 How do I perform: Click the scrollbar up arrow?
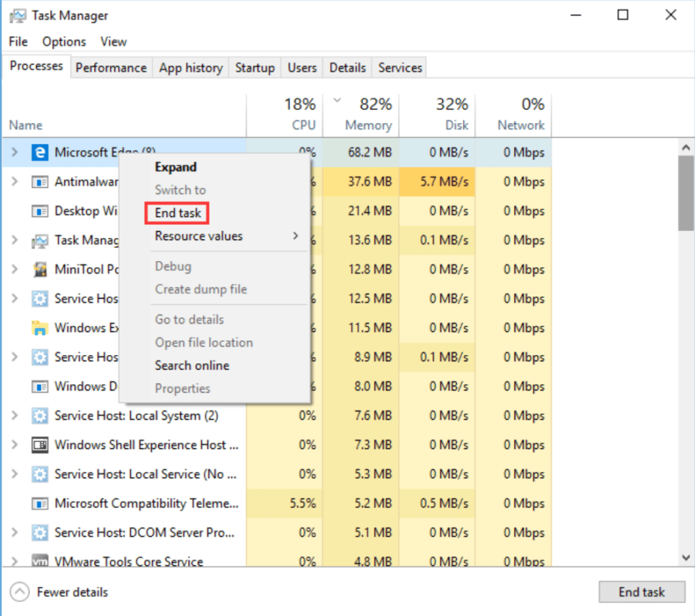point(686,148)
